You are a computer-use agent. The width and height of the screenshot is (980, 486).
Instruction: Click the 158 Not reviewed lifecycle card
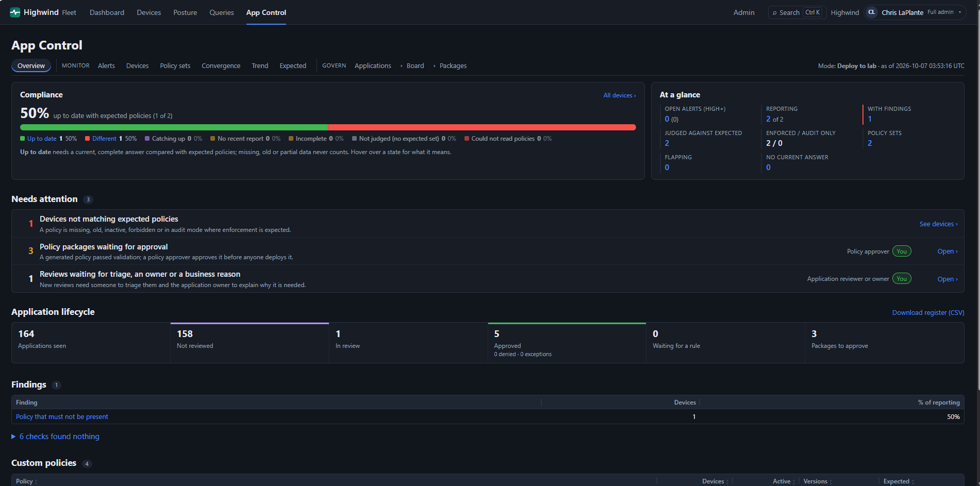[x=250, y=343]
